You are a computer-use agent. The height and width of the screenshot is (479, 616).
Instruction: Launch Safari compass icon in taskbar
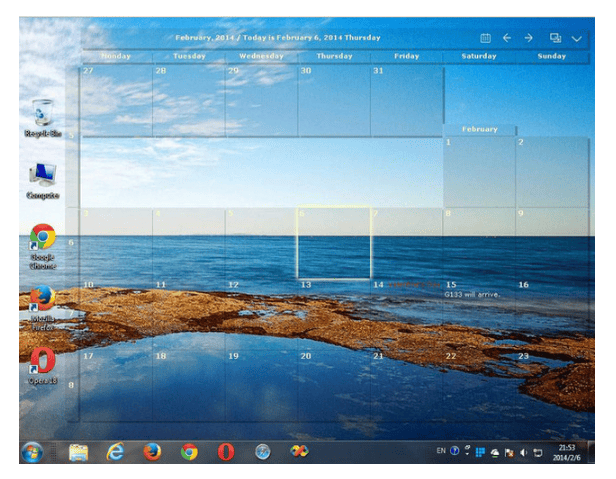pyautogui.click(x=262, y=452)
